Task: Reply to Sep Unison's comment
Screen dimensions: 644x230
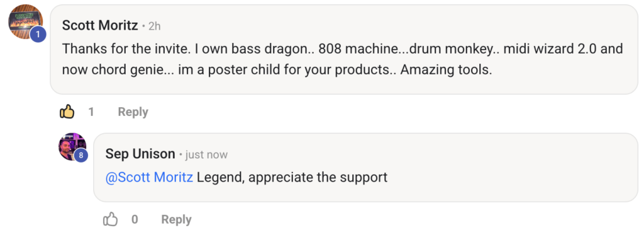Action: 176,219
